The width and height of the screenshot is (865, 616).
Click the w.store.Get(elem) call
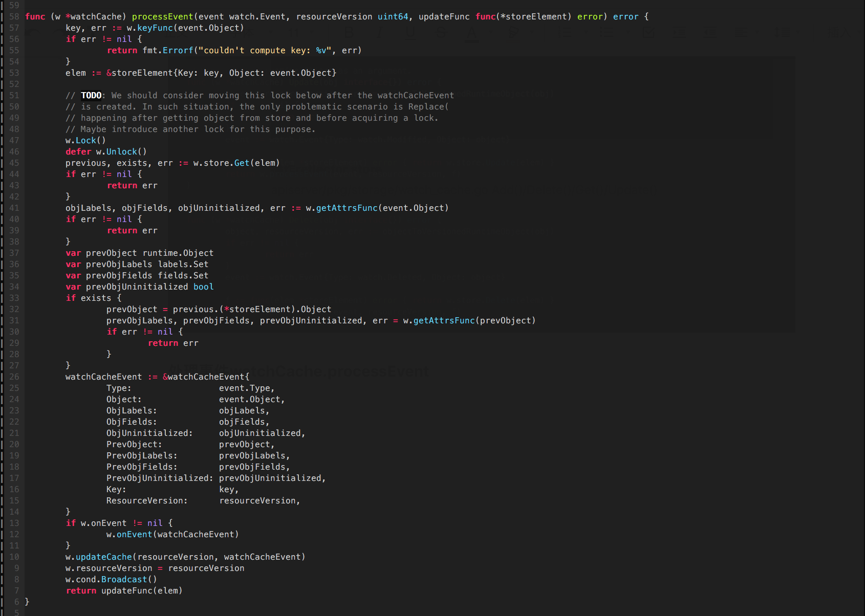(236, 163)
